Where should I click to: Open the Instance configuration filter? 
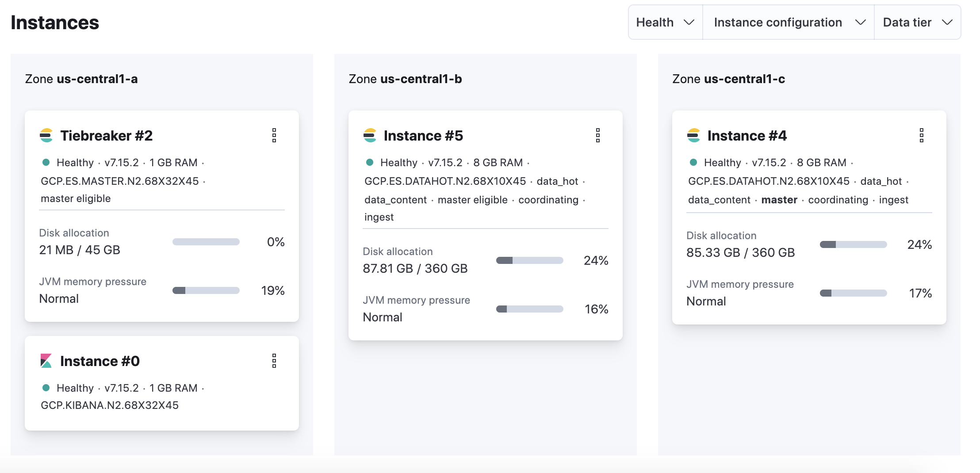pyautogui.click(x=789, y=22)
